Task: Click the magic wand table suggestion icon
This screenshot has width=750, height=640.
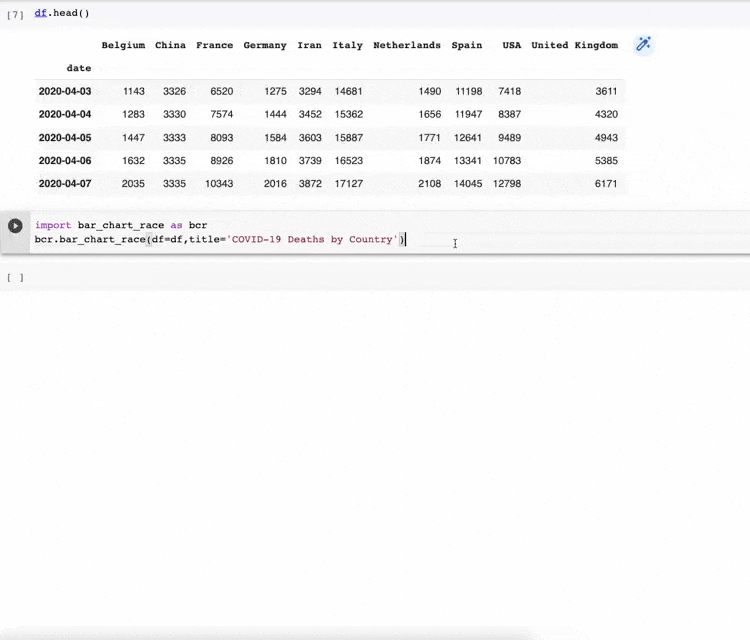Action: click(644, 44)
